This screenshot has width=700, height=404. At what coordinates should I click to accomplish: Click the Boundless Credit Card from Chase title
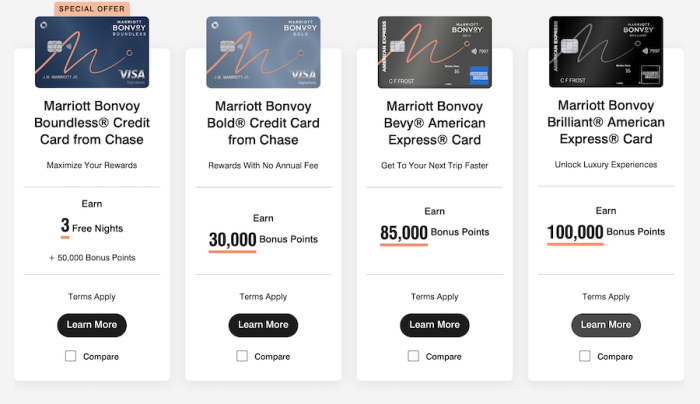[x=92, y=122]
